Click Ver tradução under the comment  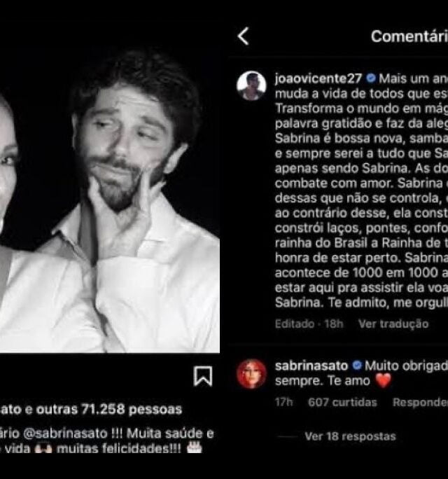(x=393, y=324)
